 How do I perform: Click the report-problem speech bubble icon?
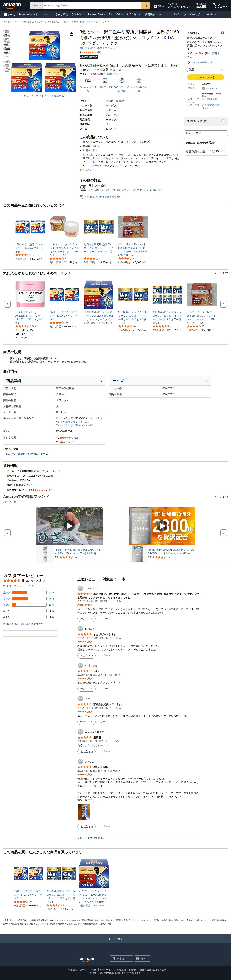(81, 197)
